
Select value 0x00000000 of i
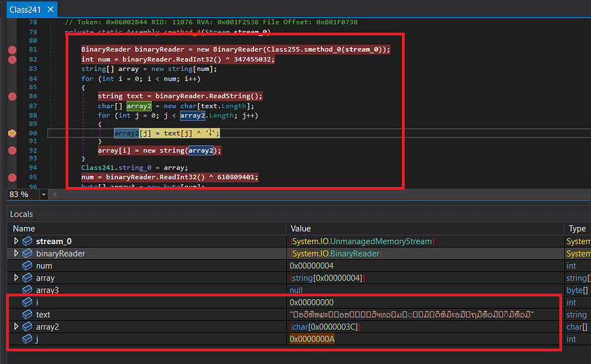point(311,302)
